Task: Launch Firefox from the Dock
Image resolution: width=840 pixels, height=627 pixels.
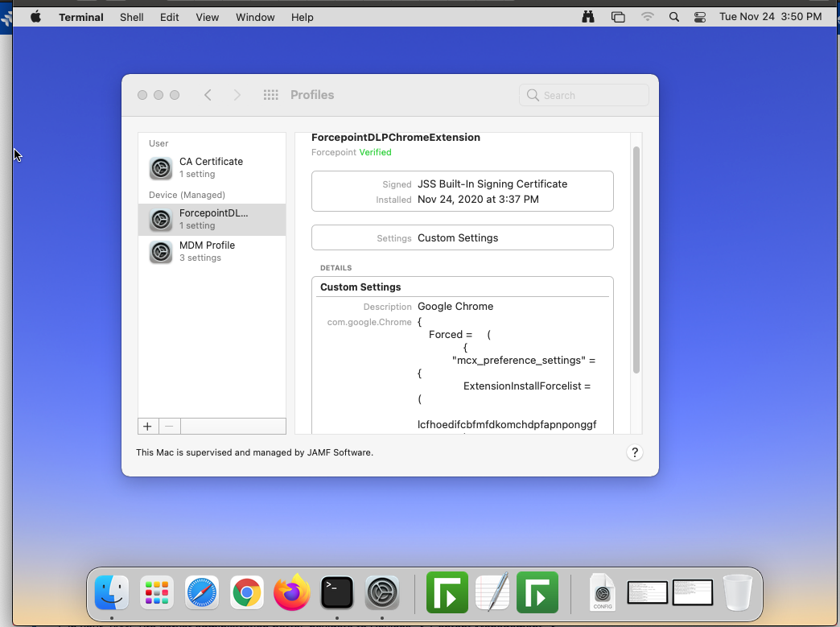Action: click(291, 592)
